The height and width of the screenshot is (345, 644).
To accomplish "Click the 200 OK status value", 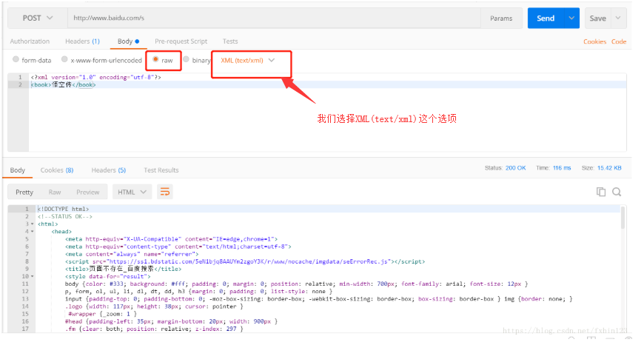I will click(x=515, y=168).
